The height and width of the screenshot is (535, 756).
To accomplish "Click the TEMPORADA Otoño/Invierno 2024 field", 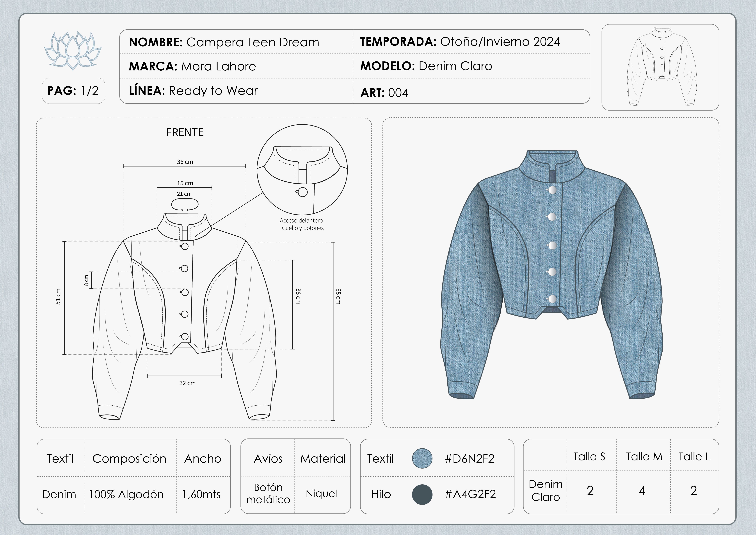I will pos(471,41).
